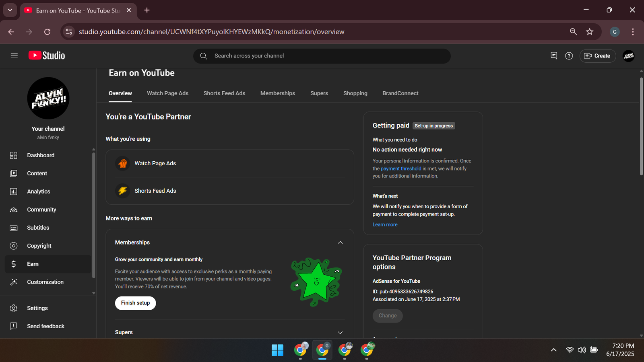644x362 pixels.
Task: Click the Shorts Feed Ads lightning icon
Action: (x=123, y=191)
